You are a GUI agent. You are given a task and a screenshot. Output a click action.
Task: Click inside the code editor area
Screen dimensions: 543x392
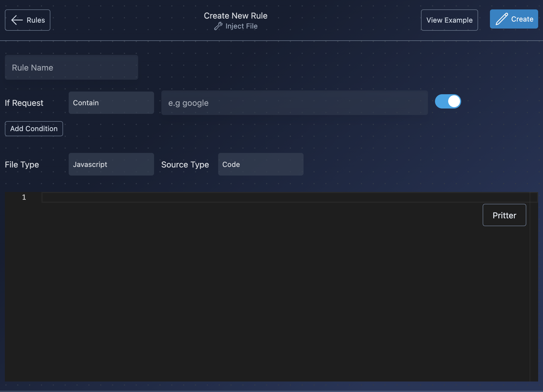271,287
